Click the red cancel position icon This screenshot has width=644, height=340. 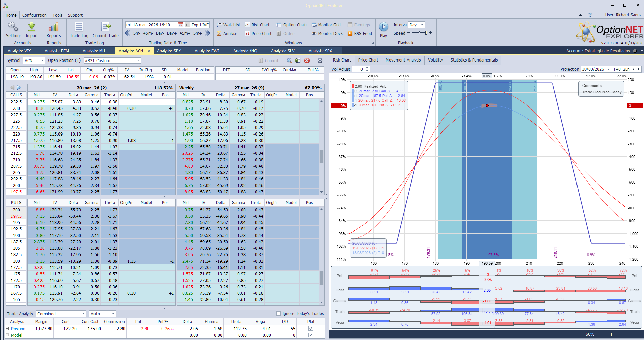307,60
